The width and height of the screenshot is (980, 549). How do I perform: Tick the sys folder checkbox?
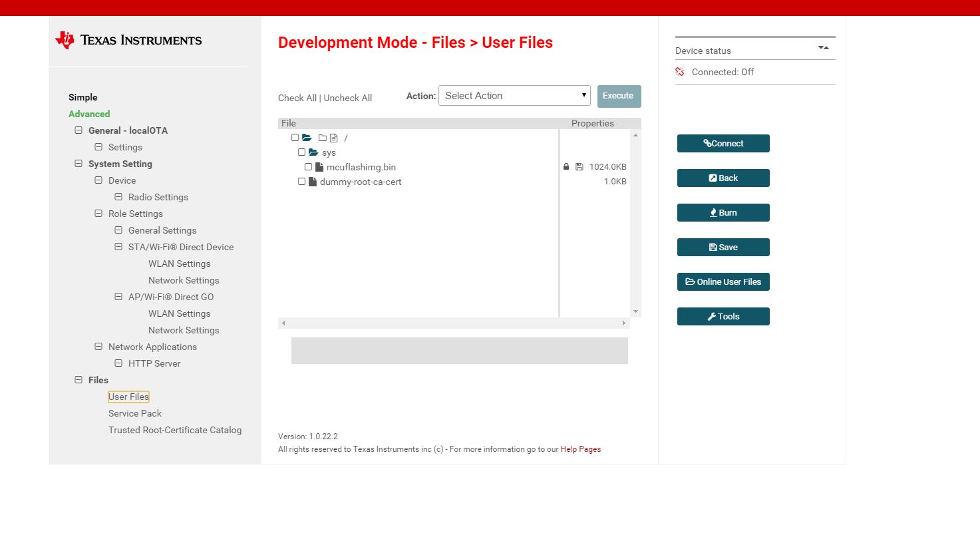pos(302,152)
